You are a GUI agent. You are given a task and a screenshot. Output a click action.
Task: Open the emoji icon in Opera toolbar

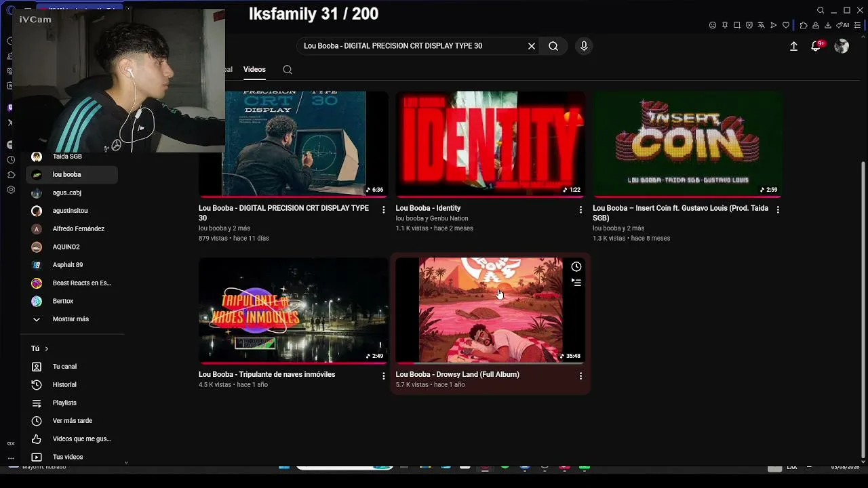[713, 25]
